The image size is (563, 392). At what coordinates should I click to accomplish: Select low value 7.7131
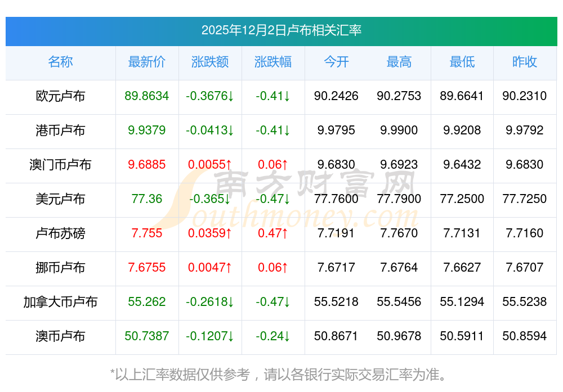point(462,233)
